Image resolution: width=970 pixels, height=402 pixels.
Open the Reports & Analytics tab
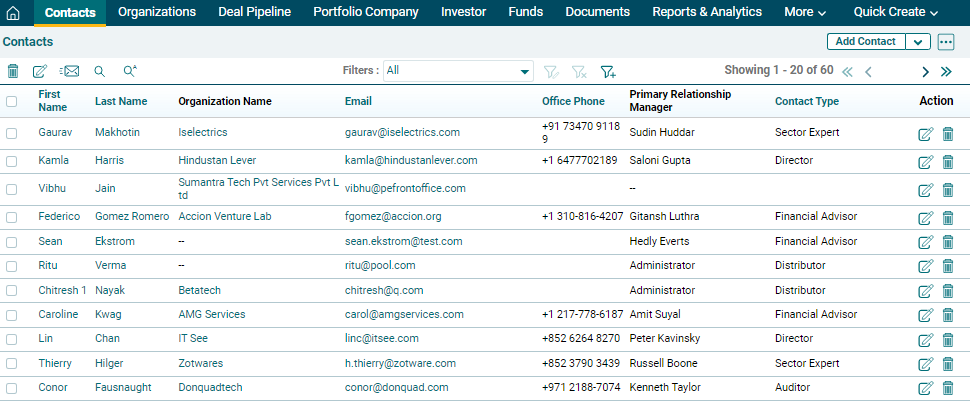coord(707,12)
